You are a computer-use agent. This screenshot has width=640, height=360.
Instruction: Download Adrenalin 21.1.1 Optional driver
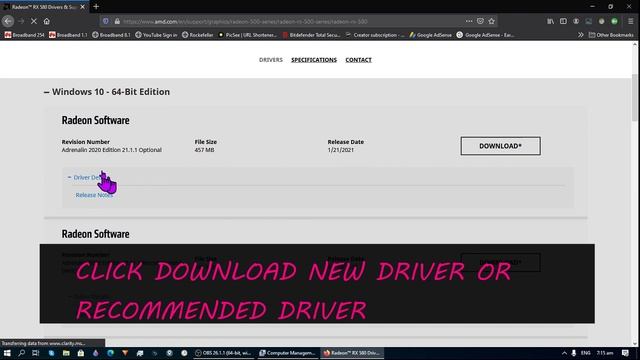500,146
